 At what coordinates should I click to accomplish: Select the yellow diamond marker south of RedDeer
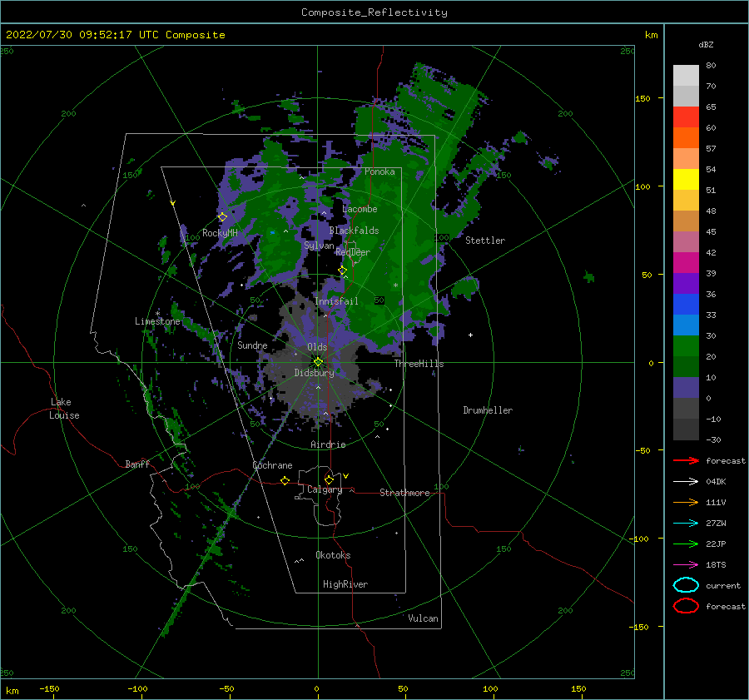click(x=342, y=271)
